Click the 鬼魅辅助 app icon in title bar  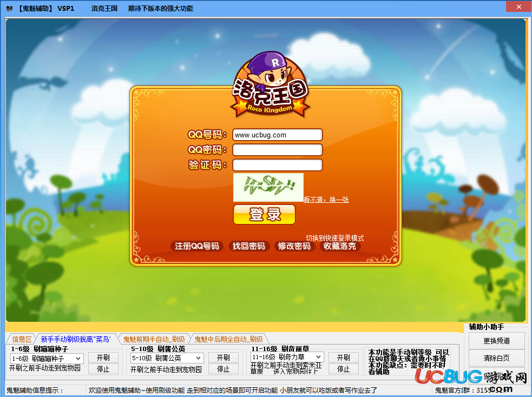tap(9, 9)
